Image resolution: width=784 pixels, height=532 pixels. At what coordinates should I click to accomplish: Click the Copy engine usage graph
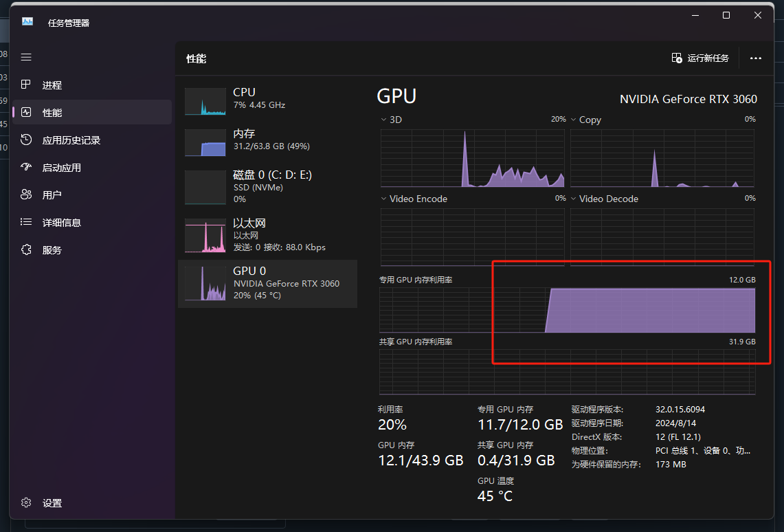[x=662, y=158]
